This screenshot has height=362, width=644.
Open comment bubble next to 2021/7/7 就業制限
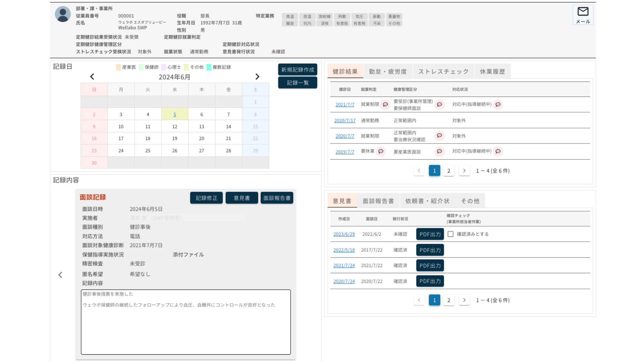coord(385,105)
